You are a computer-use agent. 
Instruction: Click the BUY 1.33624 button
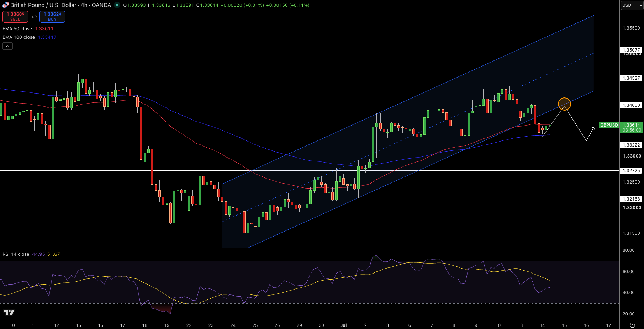(x=52, y=17)
